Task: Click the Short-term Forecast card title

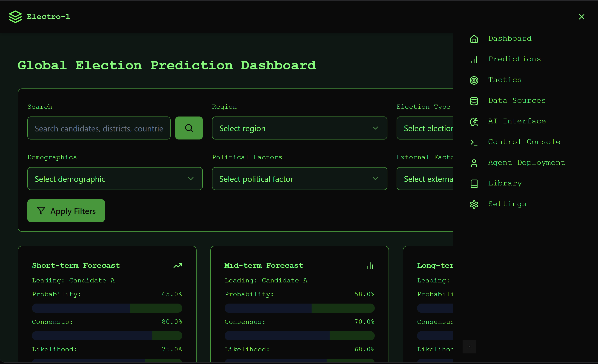Action: coord(76,266)
